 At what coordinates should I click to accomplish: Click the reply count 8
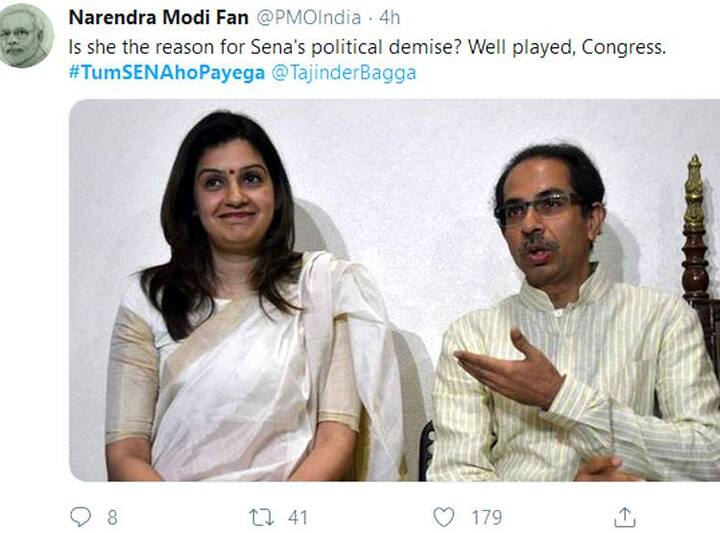112,517
